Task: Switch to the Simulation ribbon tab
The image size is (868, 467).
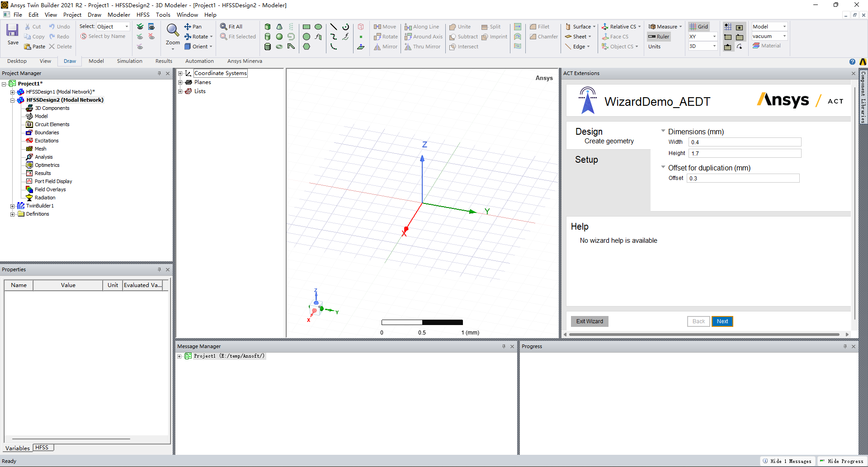Action: click(x=129, y=61)
